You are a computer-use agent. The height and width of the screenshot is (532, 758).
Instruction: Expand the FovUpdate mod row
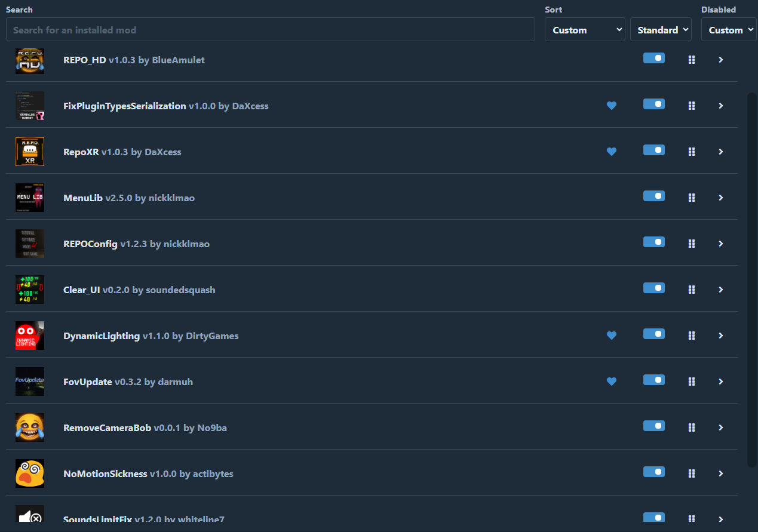click(721, 382)
